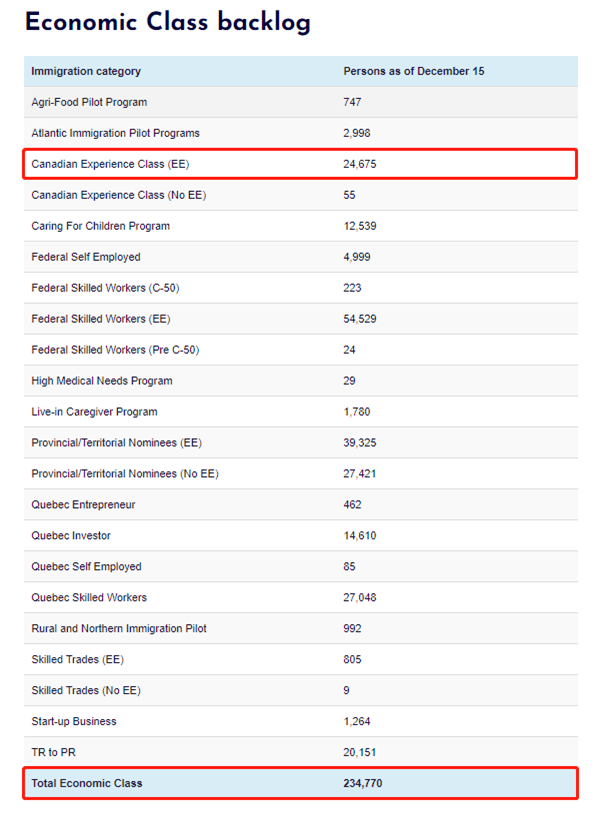Click the total value 234,770
This screenshot has width=600, height=822.
point(363,783)
